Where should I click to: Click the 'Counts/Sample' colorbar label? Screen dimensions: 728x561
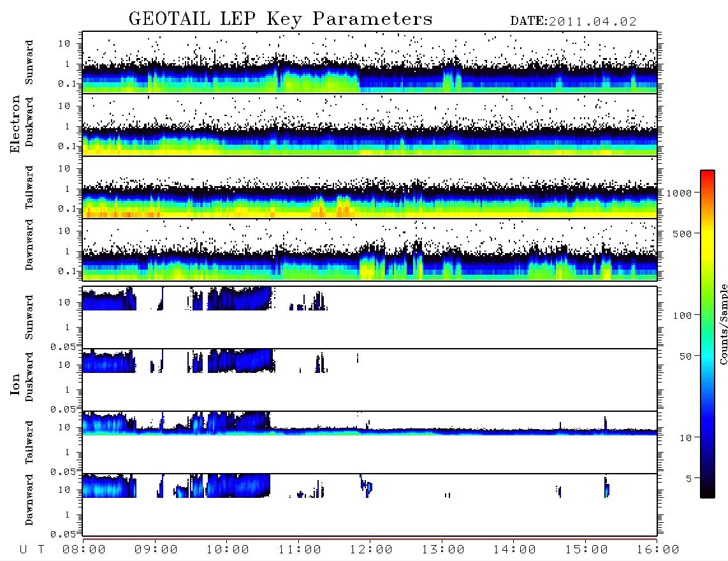(723, 324)
